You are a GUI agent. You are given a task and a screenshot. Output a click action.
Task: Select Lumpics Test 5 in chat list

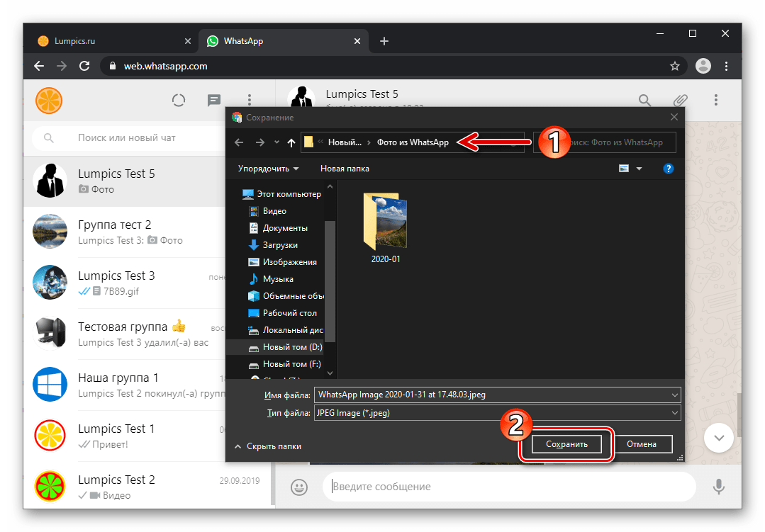pyautogui.click(x=124, y=181)
